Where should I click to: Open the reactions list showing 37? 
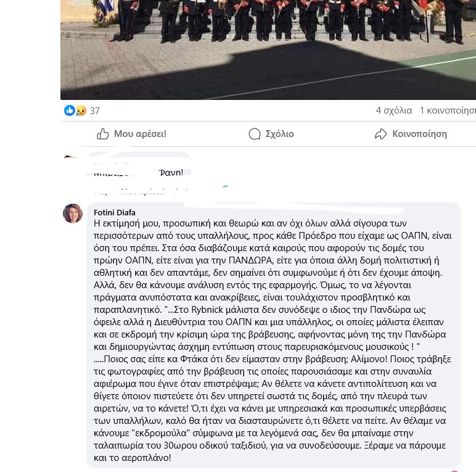click(x=95, y=111)
